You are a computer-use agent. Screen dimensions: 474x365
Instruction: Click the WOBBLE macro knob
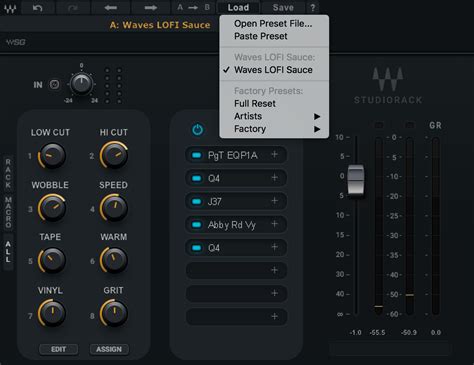[x=52, y=208]
